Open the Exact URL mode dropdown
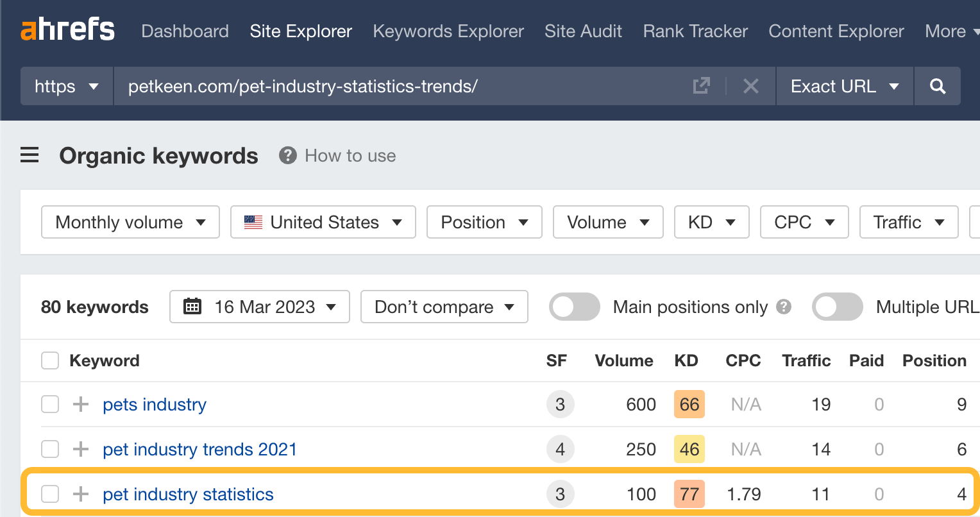Viewport: 980px width, 517px height. pos(844,86)
